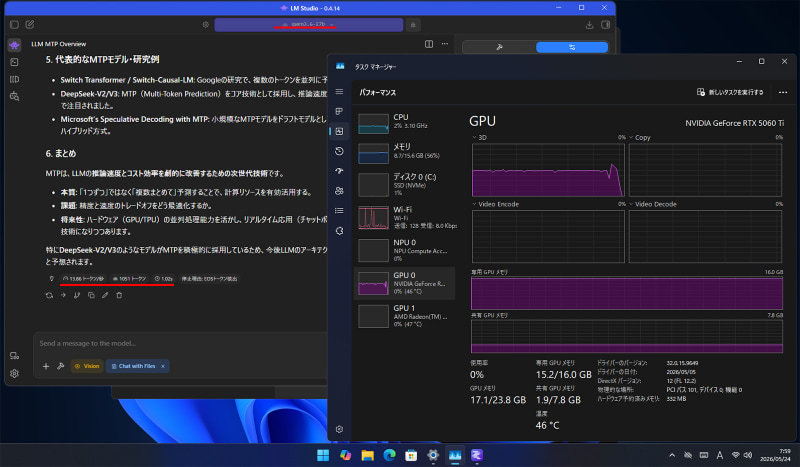Open the chat header three-dots menu in LM Studio
The width and height of the screenshot is (800, 467).
(445, 44)
